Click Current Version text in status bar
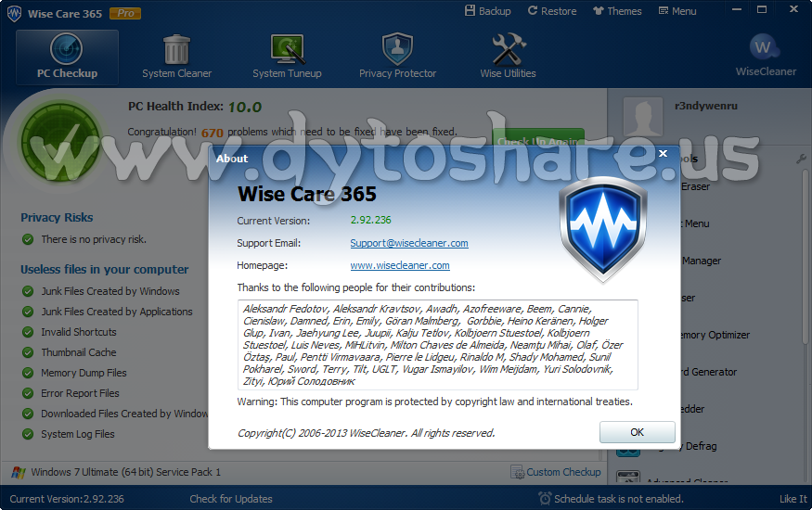Screen dimensions: 812x510 pyautogui.click(x=67, y=499)
